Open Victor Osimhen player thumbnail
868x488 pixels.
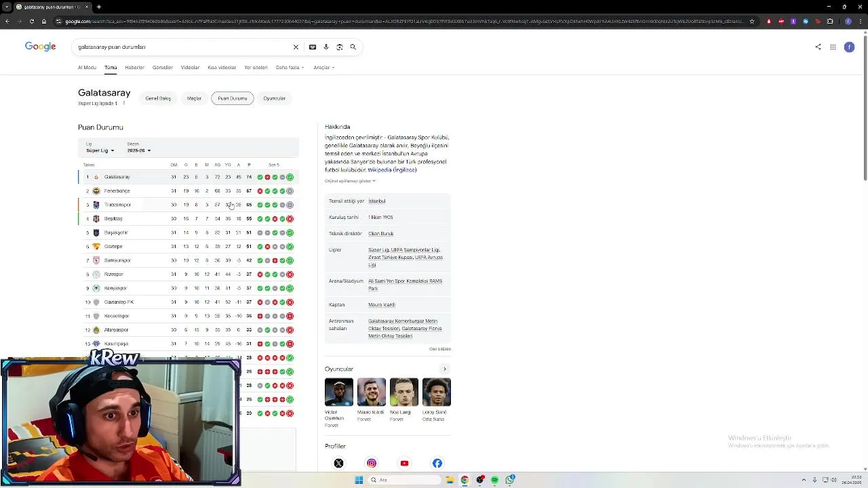338,392
